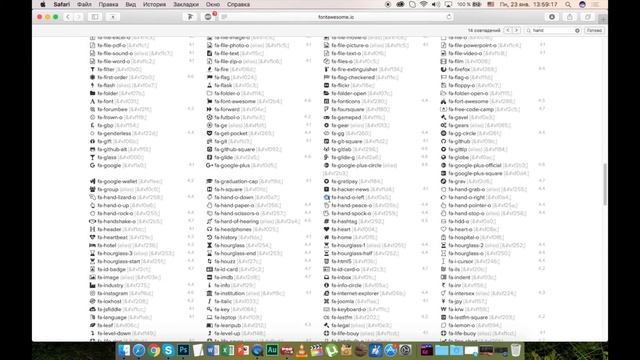640x360 pixels.
Task: Open the fa-hand-pointer-o link
Action: tap(470, 205)
